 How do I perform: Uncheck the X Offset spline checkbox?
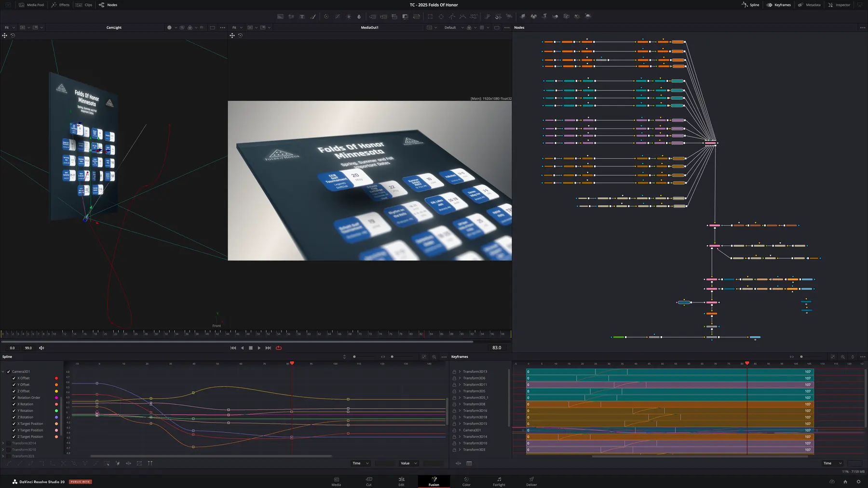14,378
